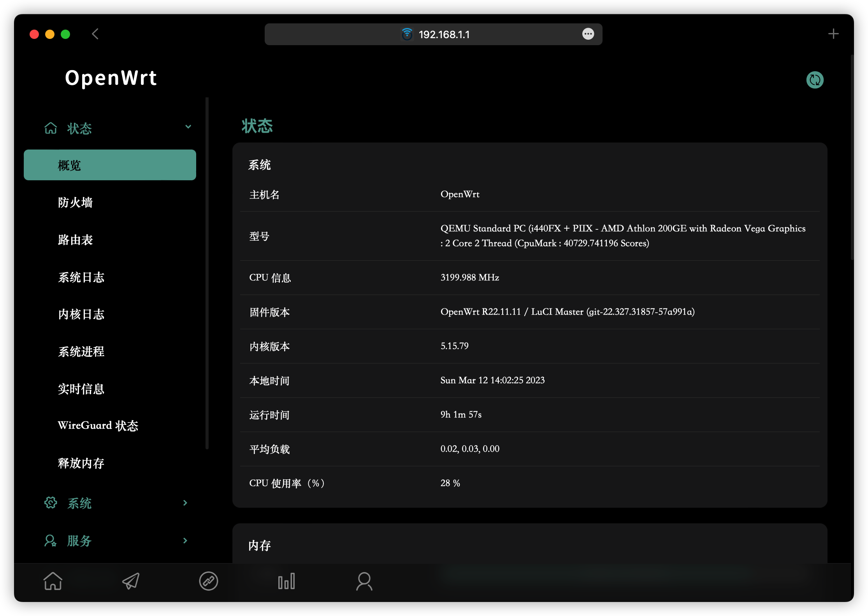The image size is (868, 616).
Task: Open WireGuard 状态 from sidebar
Action: [98, 426]
